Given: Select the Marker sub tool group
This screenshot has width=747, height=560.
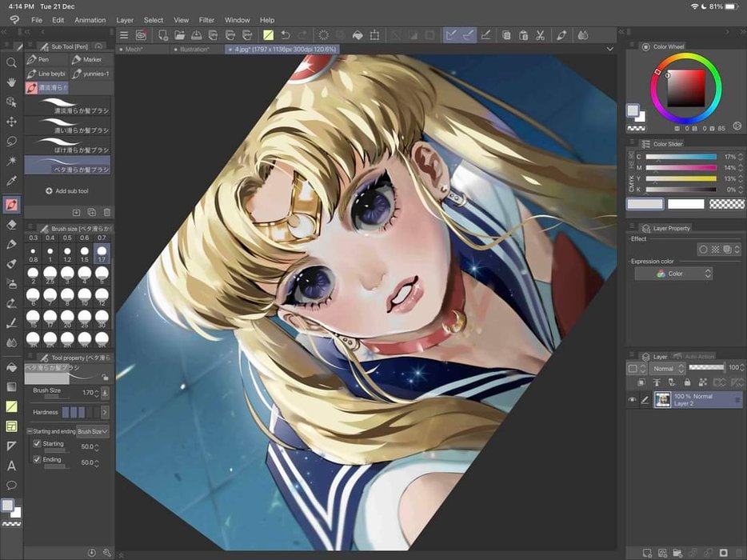Looking at the screenshot, I should pos(86,59).
